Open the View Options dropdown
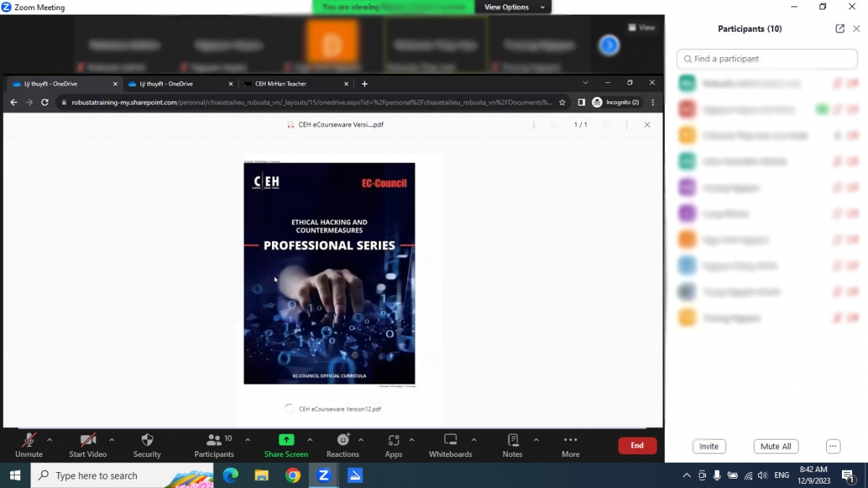Image resolution: width=868 pixels, height=488 pixels. point(513,7)
